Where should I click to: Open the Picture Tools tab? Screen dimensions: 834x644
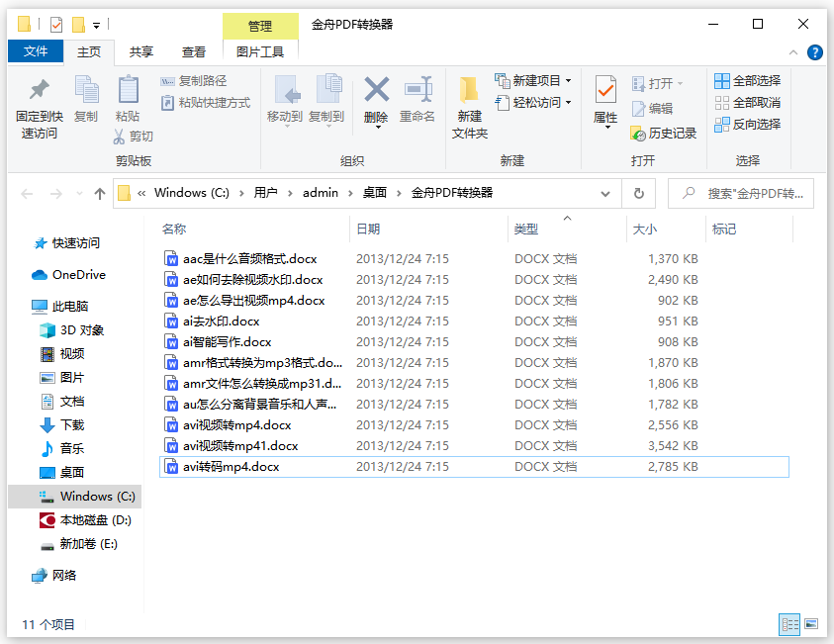coord(260,52)
